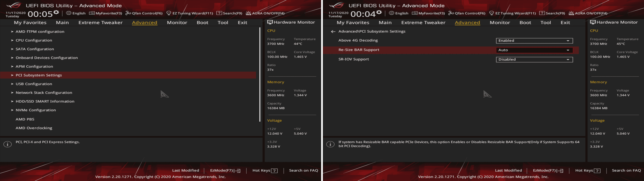Click the Hardware Monitor monitor icon on the 00:04 screen
The image size is (644, 181).
[592, 22]
